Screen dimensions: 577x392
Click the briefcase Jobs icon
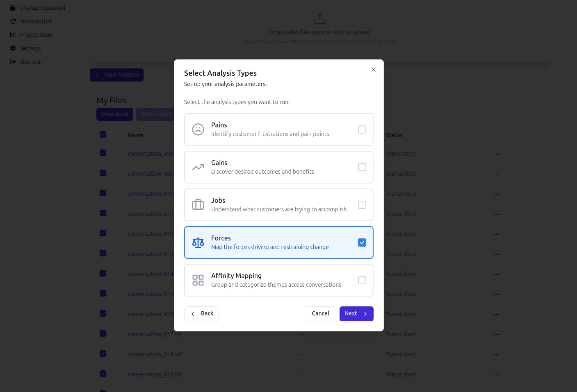click(x=198, y=205)
